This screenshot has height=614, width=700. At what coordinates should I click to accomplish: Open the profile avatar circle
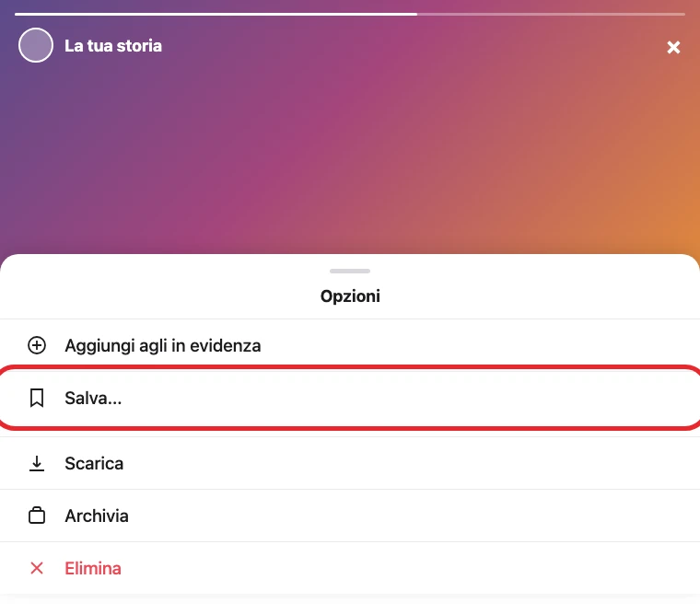(x=36, y=45)
